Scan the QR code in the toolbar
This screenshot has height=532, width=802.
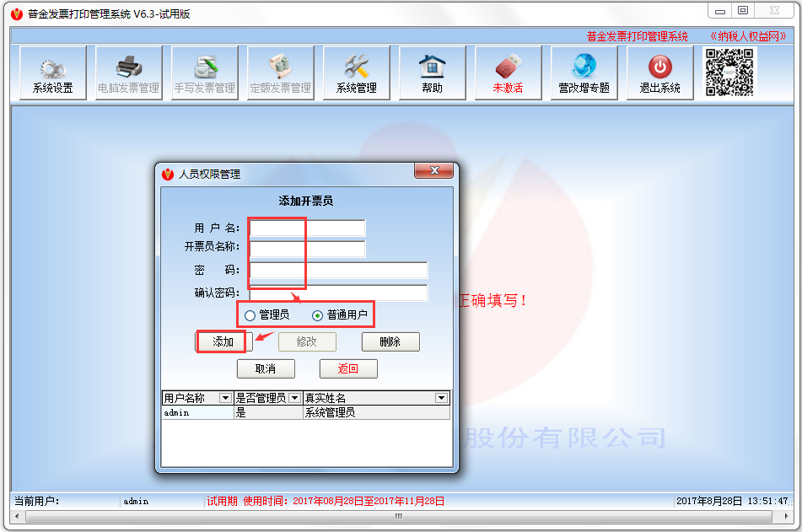[728, 73]
